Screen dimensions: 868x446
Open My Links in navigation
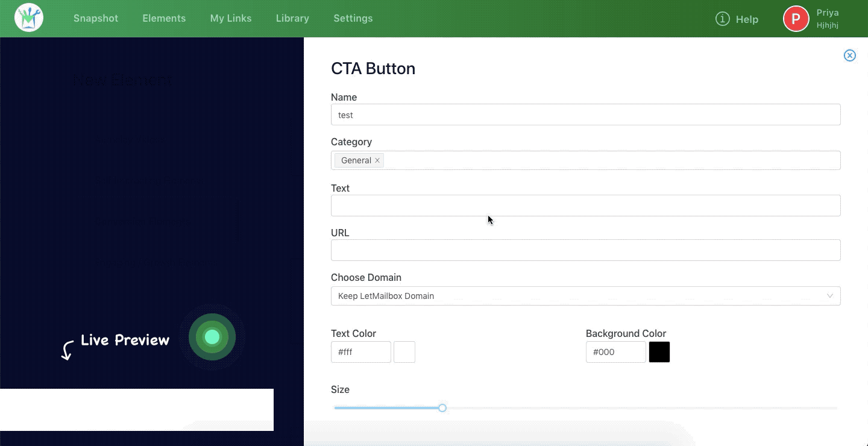[x=231, y=18]
